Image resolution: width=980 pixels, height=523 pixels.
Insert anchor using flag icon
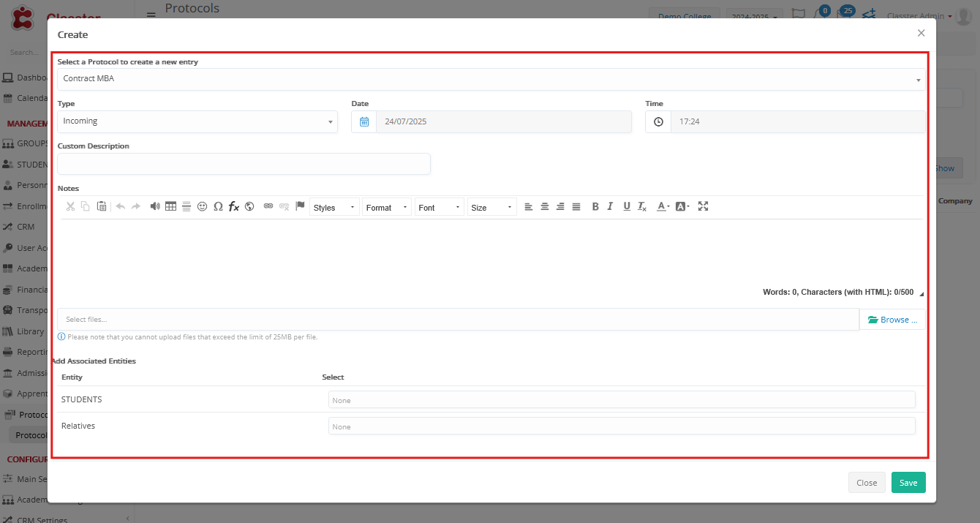300,207
